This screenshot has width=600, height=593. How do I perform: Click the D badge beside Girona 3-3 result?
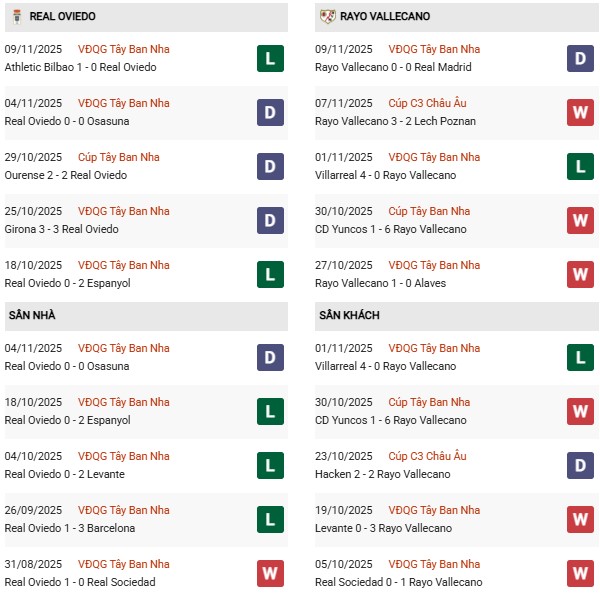click(269, 221)
